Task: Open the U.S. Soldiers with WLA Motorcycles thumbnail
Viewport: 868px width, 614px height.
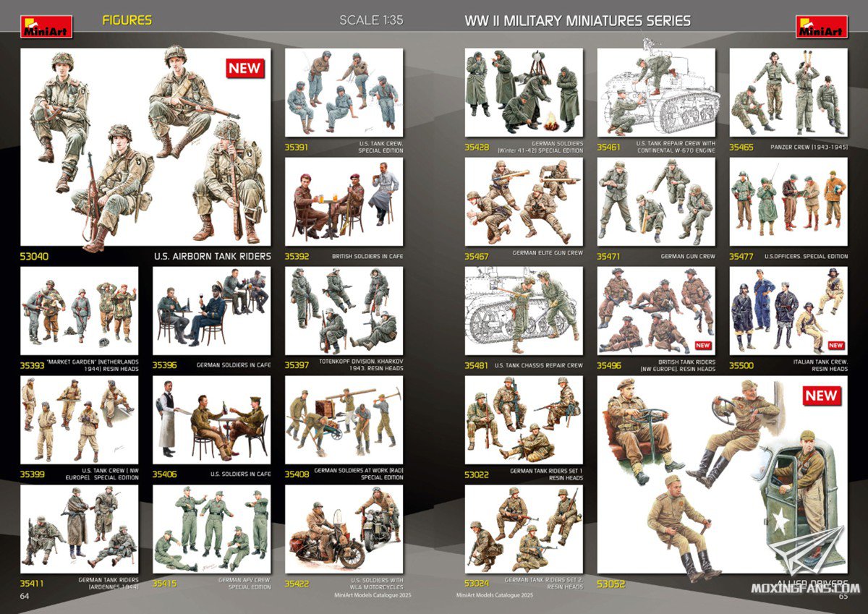Action: click(x=344, y=529)
